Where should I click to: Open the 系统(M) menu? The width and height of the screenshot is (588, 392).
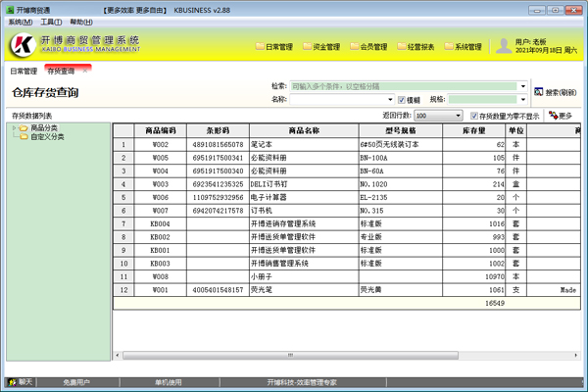click(x=21, y=23)
